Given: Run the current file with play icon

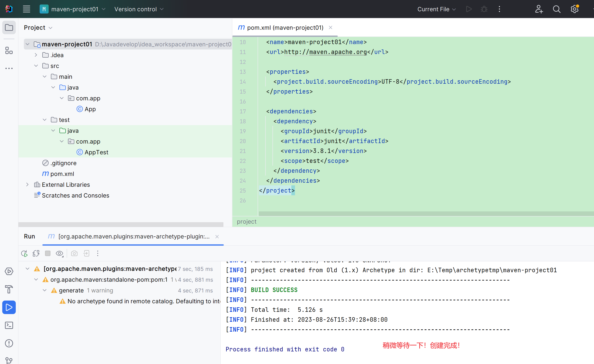Looking at the screenshot, I should [x=469, y=9].
